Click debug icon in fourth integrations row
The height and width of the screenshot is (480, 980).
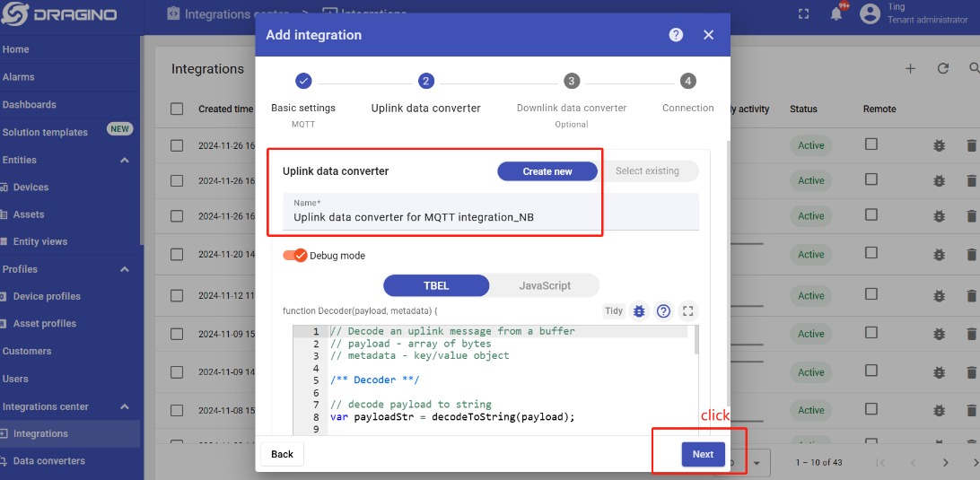[939, 255]
